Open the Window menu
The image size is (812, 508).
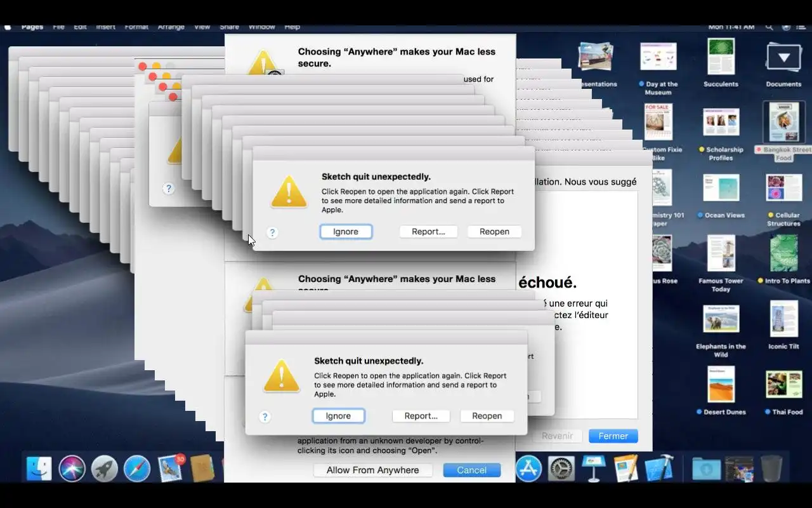[x=261, y=27]
